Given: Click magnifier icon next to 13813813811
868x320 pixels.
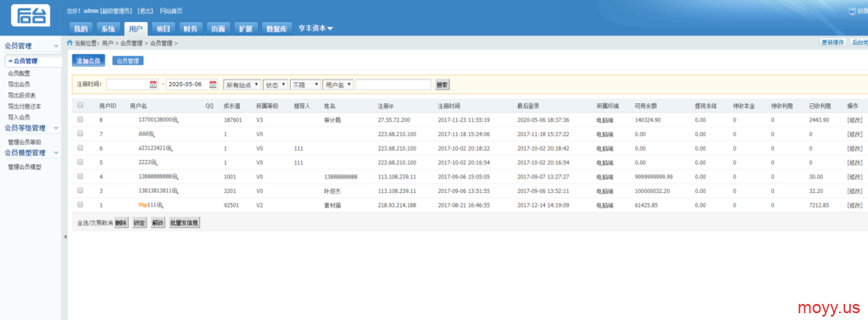Looking at the screenshot, I should (175, 190).
